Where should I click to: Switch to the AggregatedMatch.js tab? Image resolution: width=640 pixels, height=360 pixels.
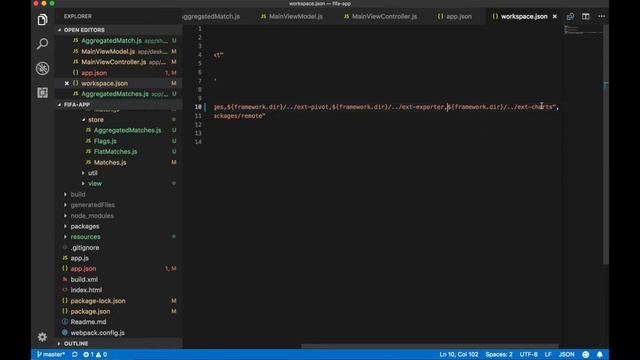click(211, 16)
